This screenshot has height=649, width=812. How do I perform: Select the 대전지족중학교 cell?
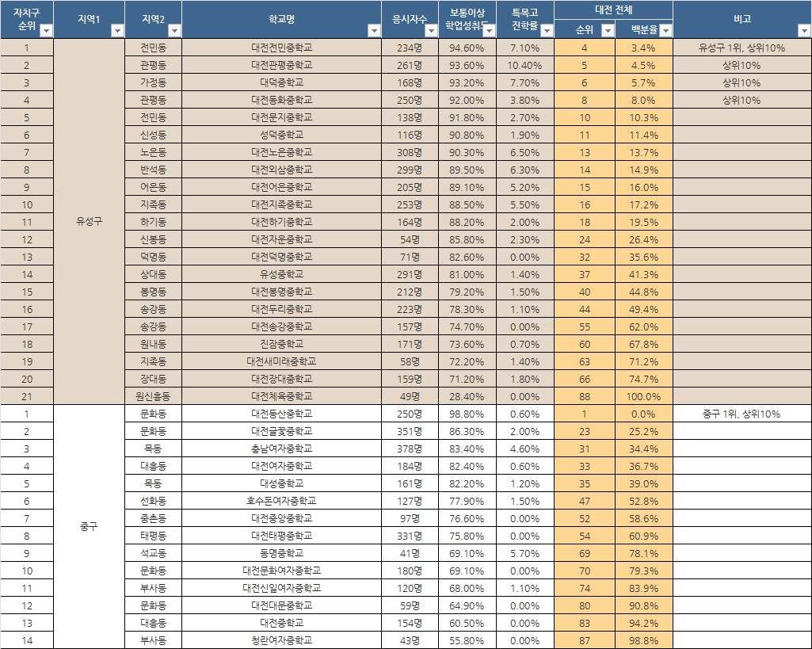(x=282, y=204)
